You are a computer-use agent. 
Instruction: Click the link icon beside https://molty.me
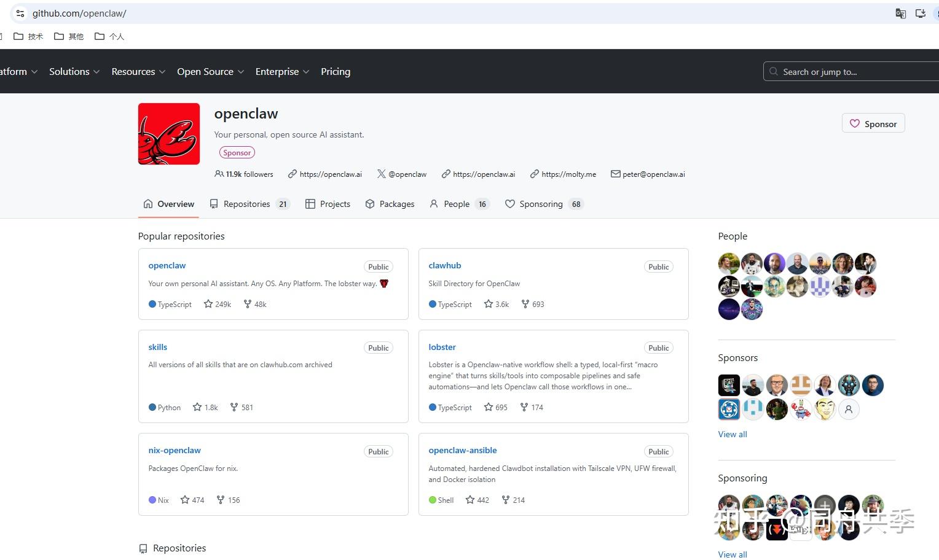coord(535,174)
